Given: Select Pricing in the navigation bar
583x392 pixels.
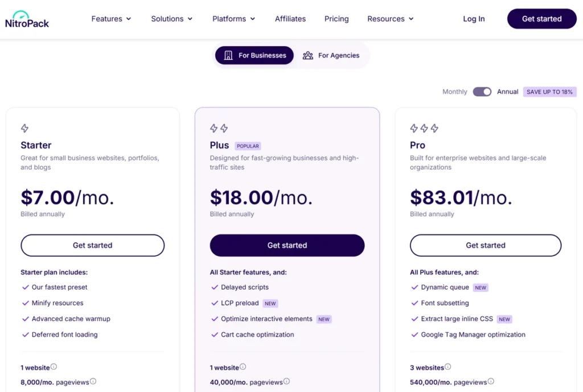Looking at the screenshot, I should click(x=336, y=19).
